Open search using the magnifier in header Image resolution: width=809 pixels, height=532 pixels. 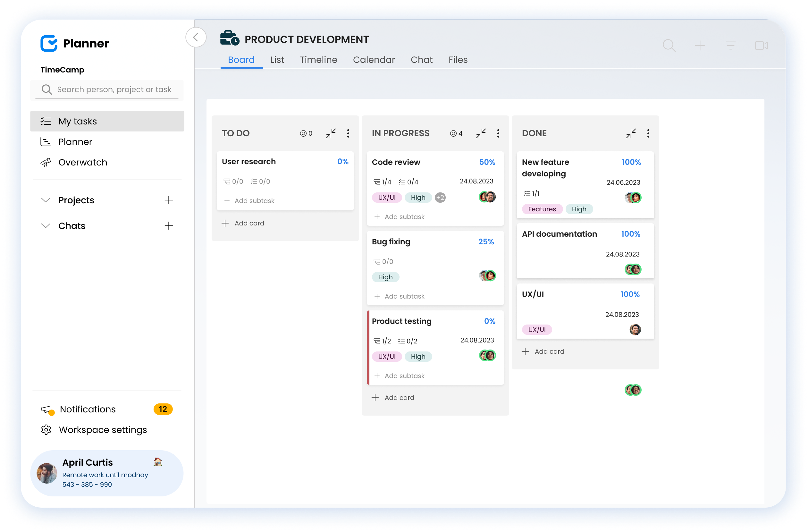[x=669, y=45]
